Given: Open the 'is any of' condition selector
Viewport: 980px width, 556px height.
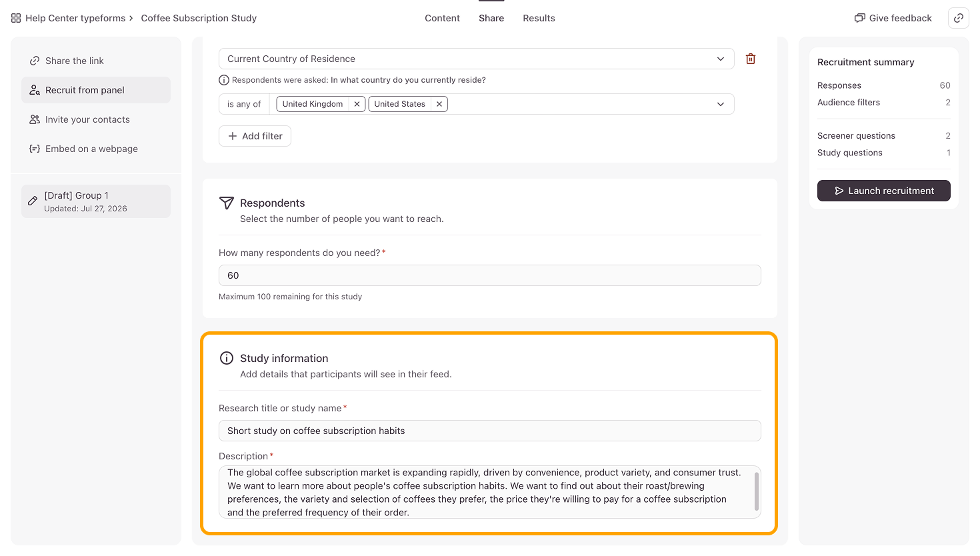Looking at the screenshot, I should (244, 104).
